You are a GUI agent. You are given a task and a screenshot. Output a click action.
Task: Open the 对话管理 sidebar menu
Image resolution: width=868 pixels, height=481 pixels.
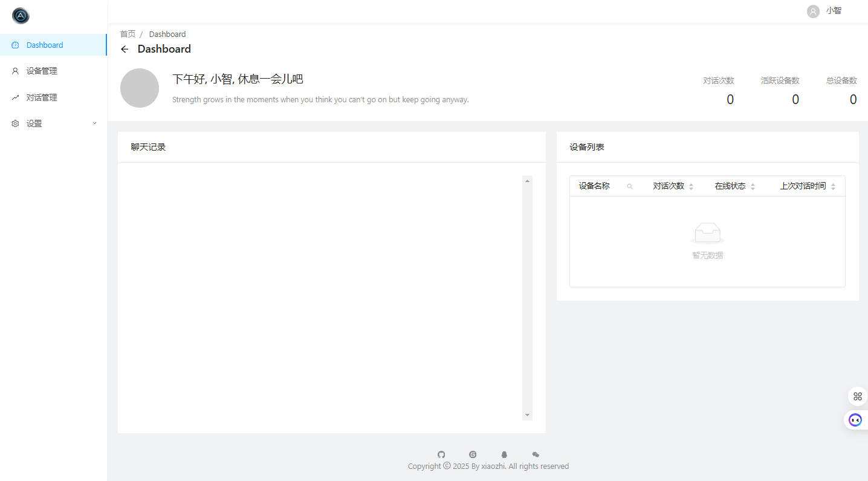click(42, 97)
